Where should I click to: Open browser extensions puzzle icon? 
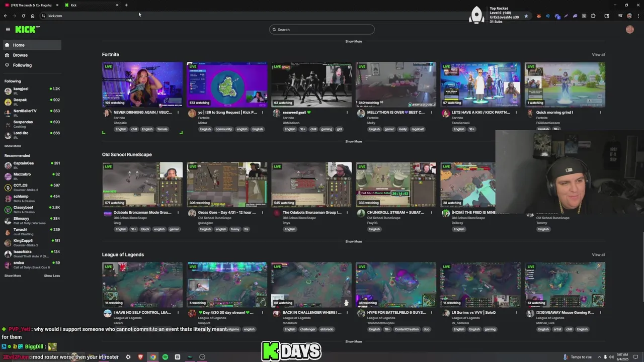pos(593,16)
